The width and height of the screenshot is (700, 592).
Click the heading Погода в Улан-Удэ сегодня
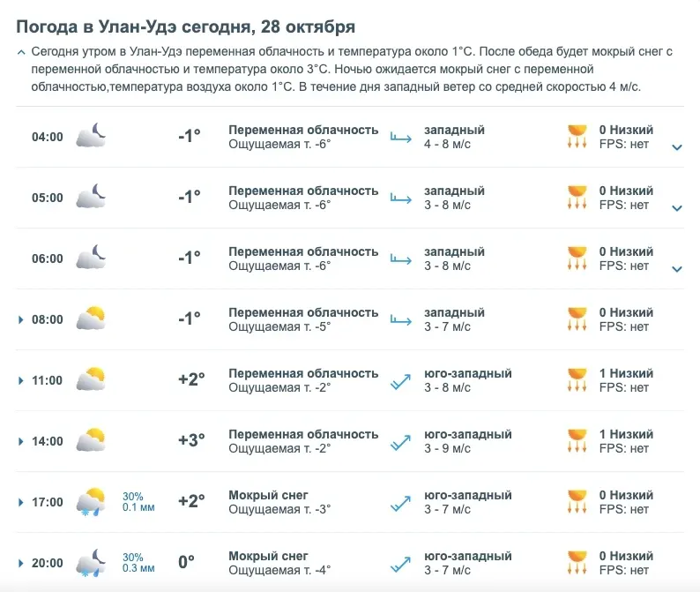135,26
